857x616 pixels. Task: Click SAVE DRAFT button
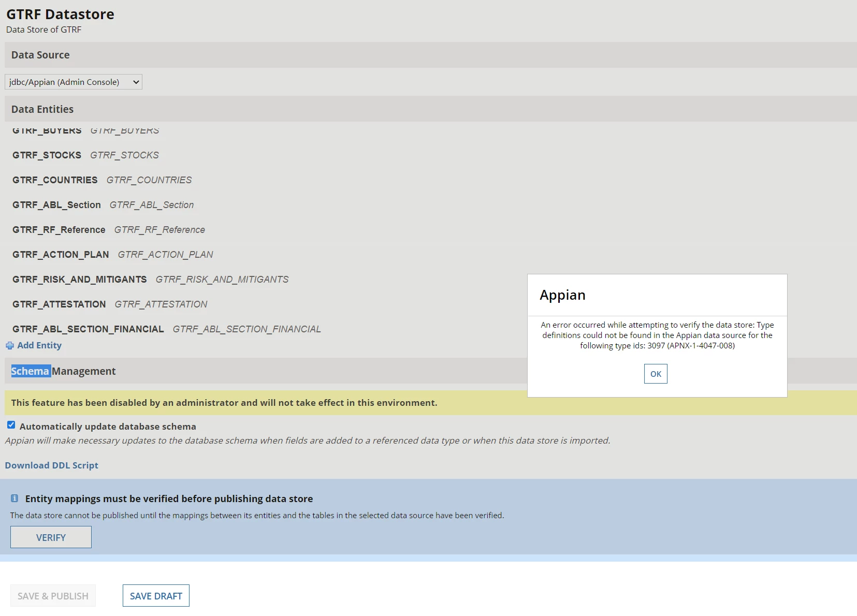[x=156, y=596]
